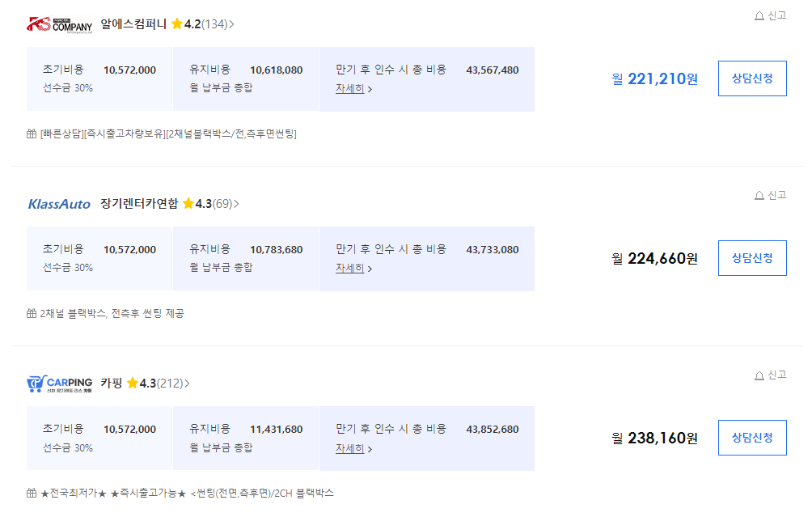This screenshot has width=812, height=517.
Task: Expand 카핑 reviews chevron after (212)
Action: [187, 384]
